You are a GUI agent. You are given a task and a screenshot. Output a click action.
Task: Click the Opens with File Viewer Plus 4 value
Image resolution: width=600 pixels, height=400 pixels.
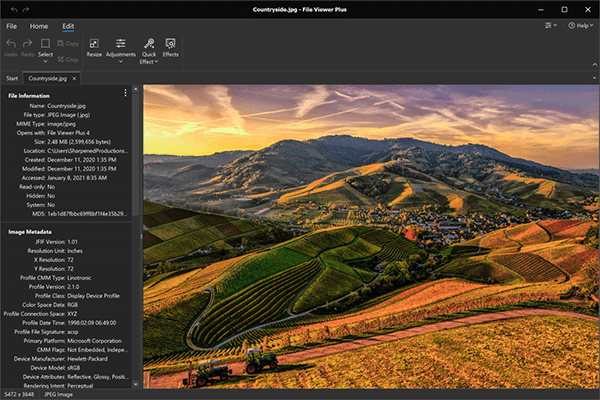pyautogui.click(x=68, y=133)
